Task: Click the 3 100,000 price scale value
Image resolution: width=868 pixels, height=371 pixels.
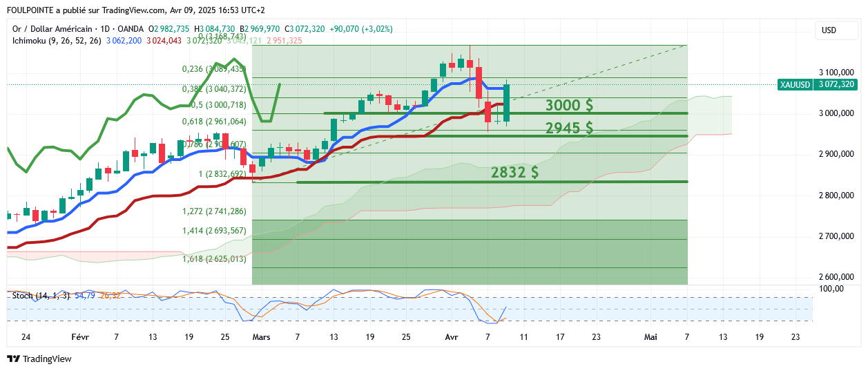Action: (836, 73)
